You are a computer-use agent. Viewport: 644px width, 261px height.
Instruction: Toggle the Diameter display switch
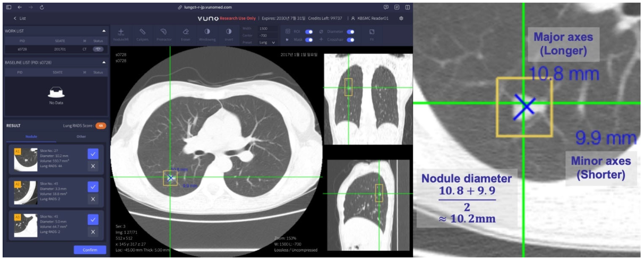coord(350,32)
